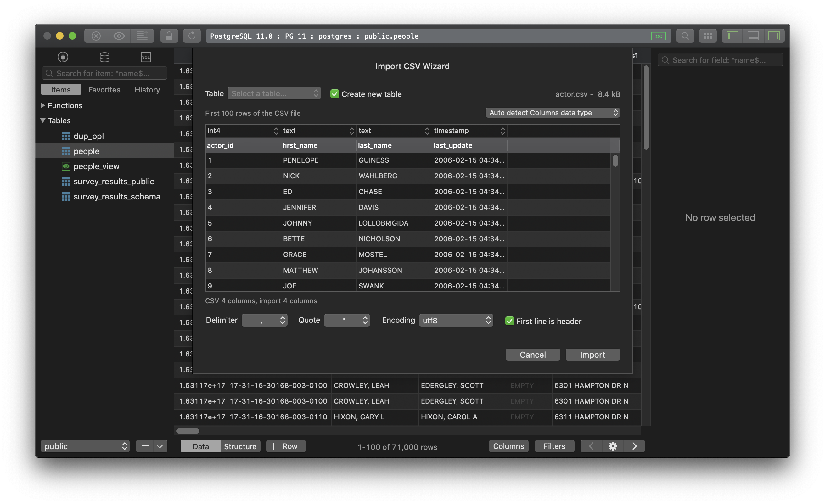Disable First line is header

coord(509,321)
